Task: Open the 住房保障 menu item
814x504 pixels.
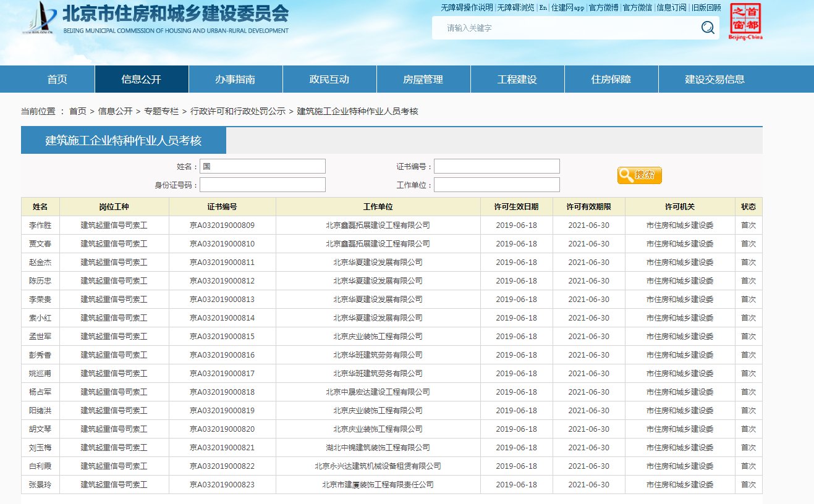Action: tap(611, 78)
